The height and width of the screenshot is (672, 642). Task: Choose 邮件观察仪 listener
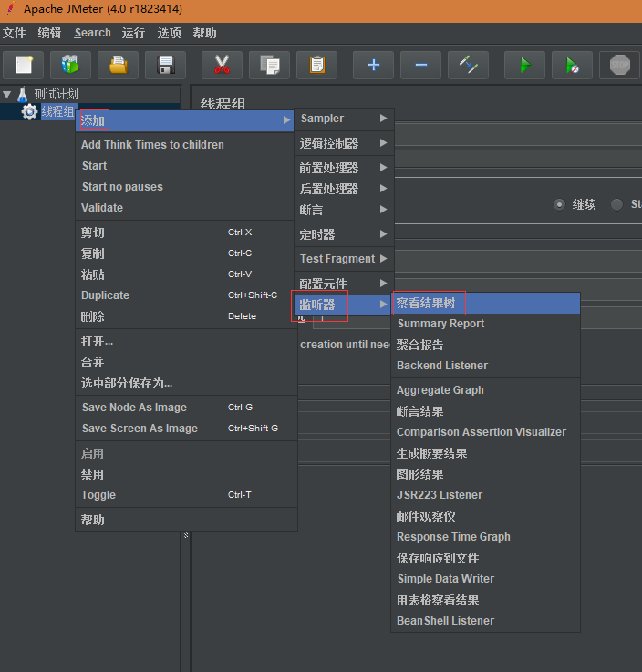click(x=486, y=516)
